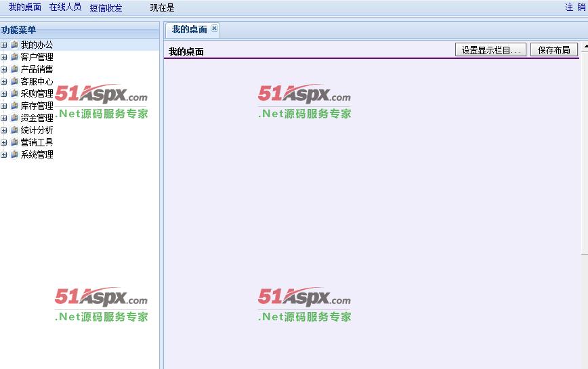Expand the 采购管理 tree node
Image resolution: width=588 pixels, height=369 pixels.
[x=4, y=94]
